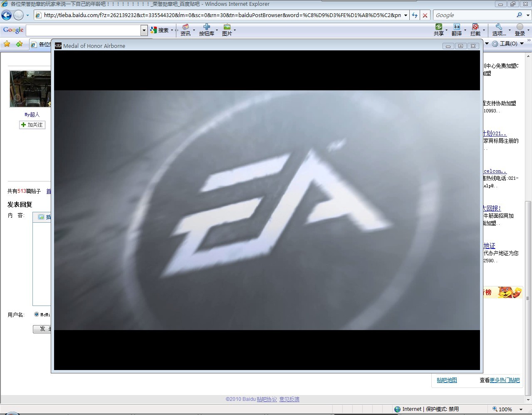
Task: Click the 翻译 translate toolbar icon
Action: (457, 30)
